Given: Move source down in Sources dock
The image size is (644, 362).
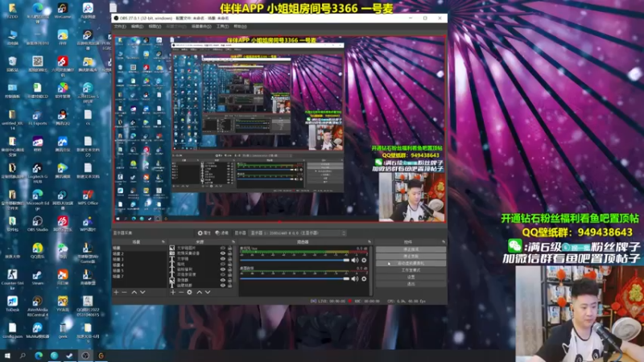Looking at the screenshot, I should tap(208, 292).
